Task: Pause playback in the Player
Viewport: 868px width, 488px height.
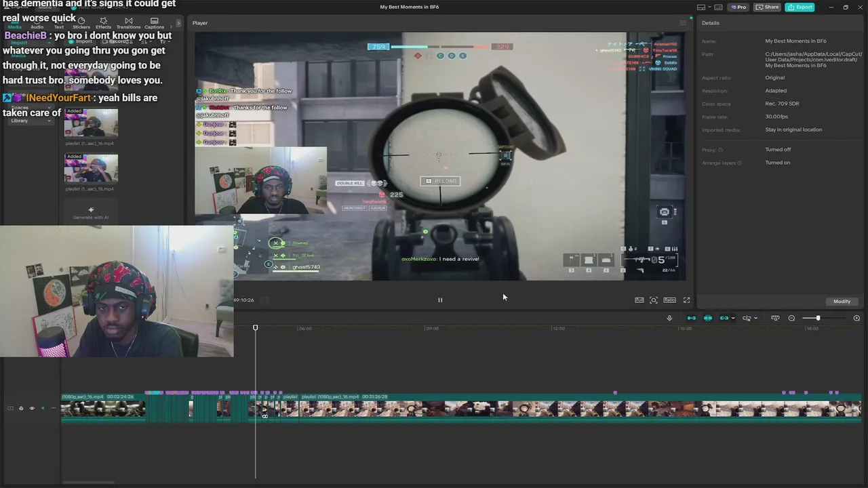Action: coord(440,300)
